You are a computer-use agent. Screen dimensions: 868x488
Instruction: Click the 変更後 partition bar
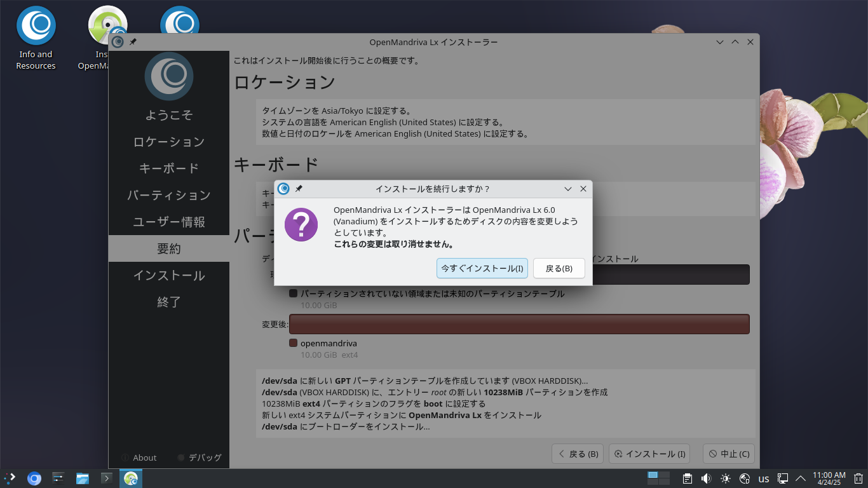coord(519,324)
